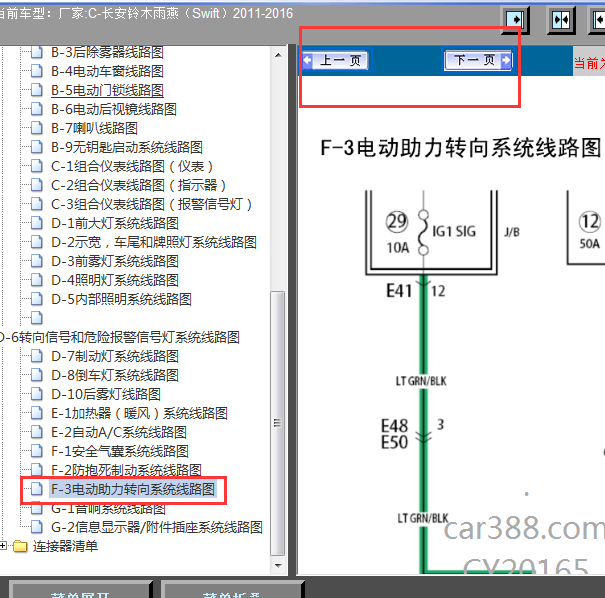Open C-3组合仪表线路图（报警信号灯）

pyautogui.click(x=152, y=204)
